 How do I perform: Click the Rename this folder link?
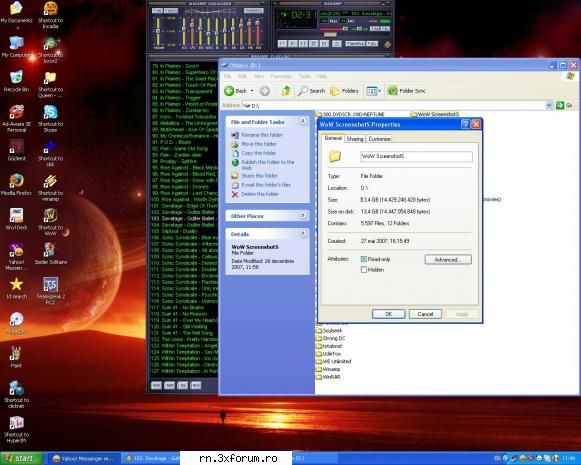pyautogui.click(x=262, y=135)
